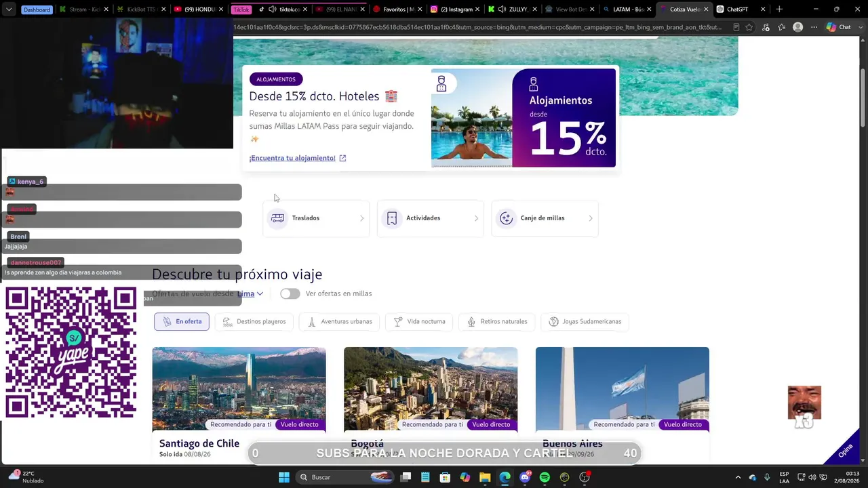The height and width of the screenshot is (488, 868).
Task: Expand the Canje de millas card arrow
Action: [591, 218]
